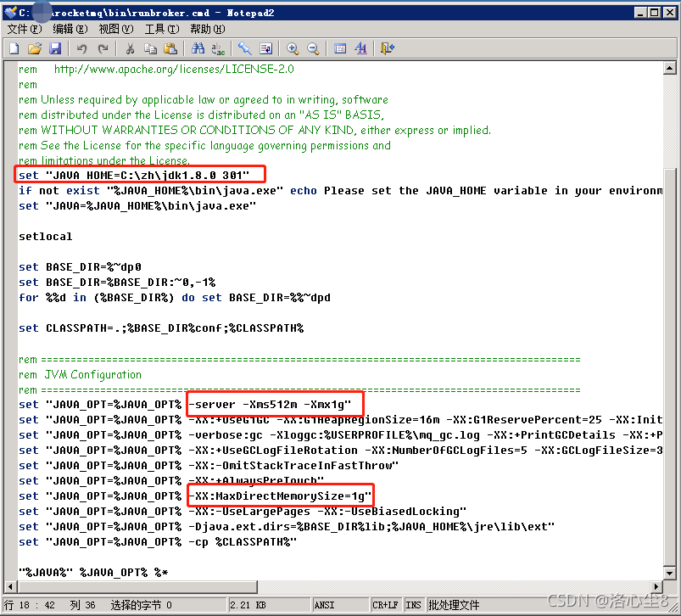This screenshot has width=681, height=616.
Task: Paste from clipboard using the toolbar icon
Action: point(170,48)
